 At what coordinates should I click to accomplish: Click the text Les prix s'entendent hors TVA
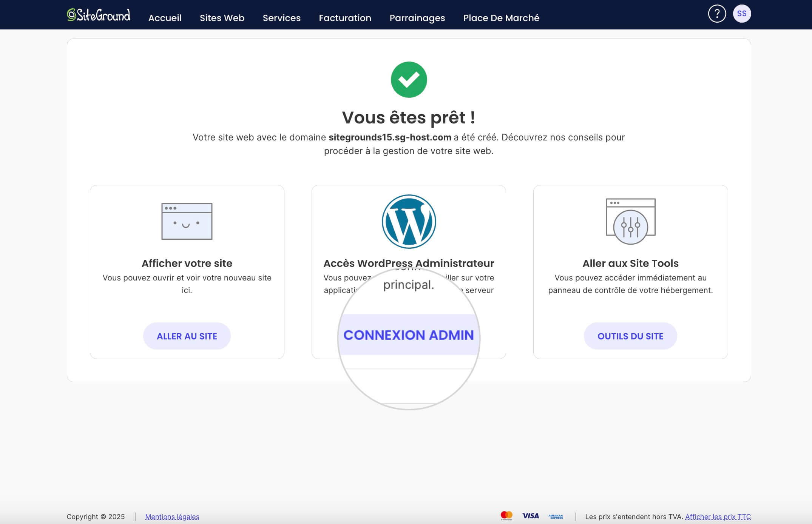pos(634,516)
